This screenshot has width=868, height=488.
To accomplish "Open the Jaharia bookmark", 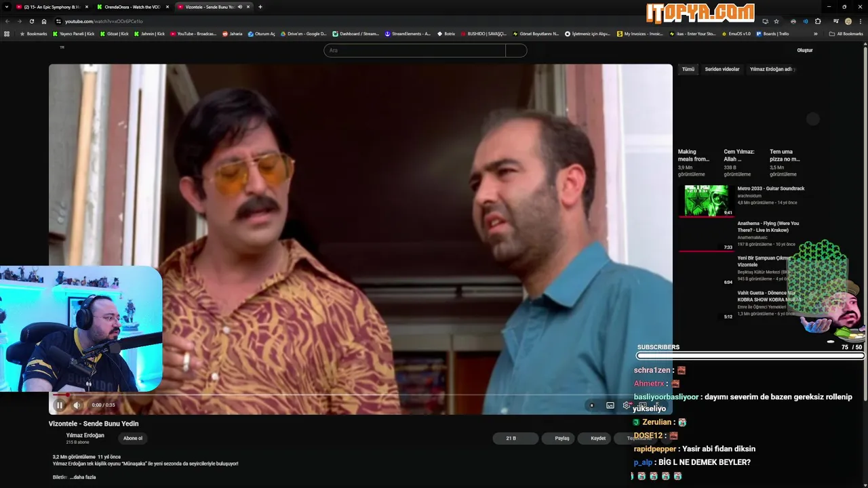I will 233,34.
